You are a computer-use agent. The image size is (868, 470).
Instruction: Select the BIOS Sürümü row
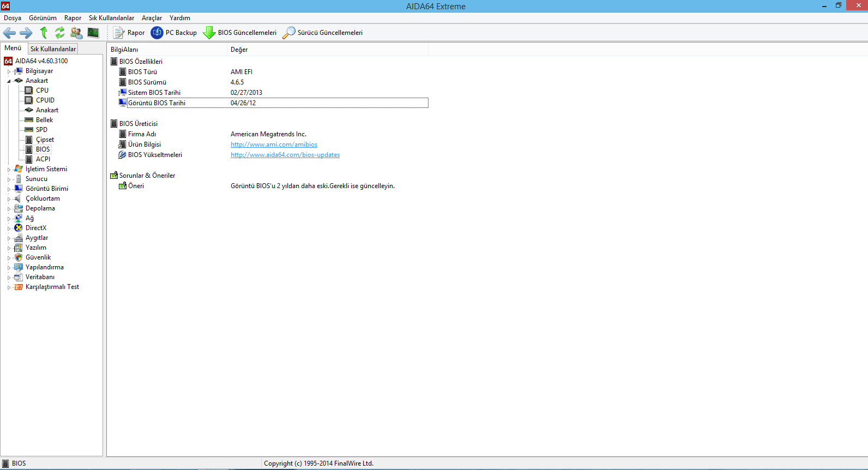tap(273, 82)
